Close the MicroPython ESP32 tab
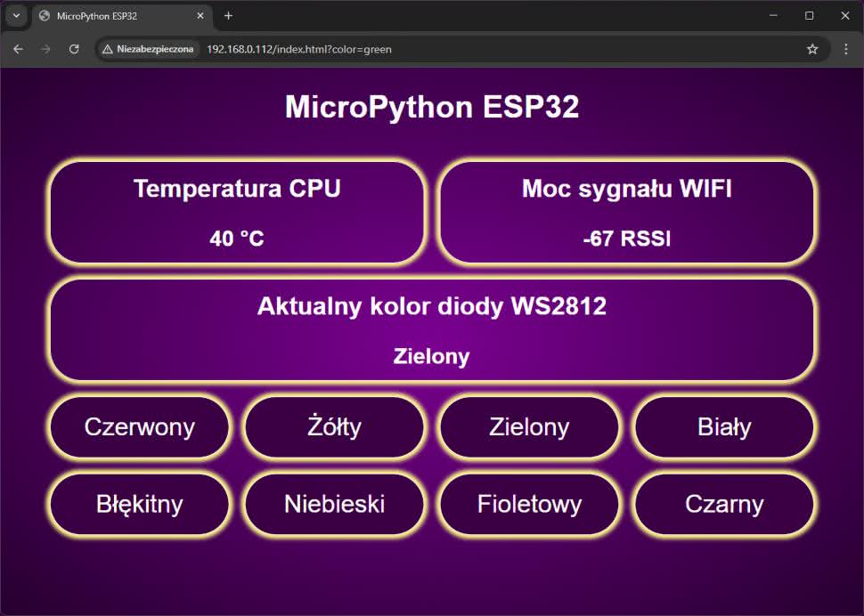 (200, 16)
